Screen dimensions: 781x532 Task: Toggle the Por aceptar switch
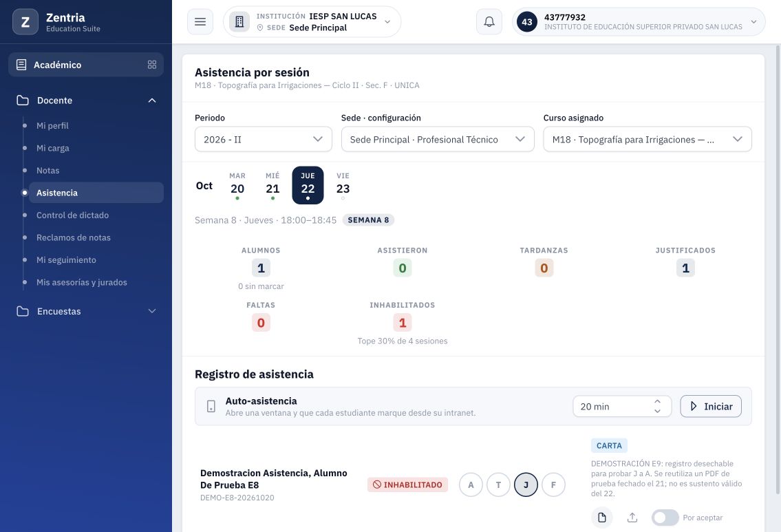(x=665, y=518)
